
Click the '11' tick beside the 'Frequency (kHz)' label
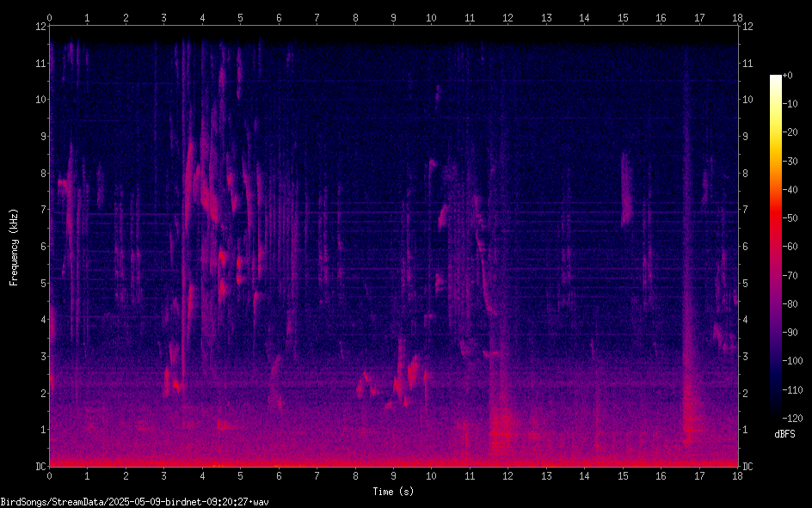[40, 63]
